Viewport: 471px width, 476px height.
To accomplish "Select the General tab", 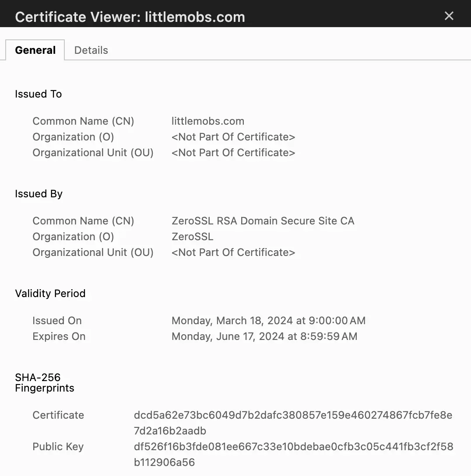I will 35,50.
